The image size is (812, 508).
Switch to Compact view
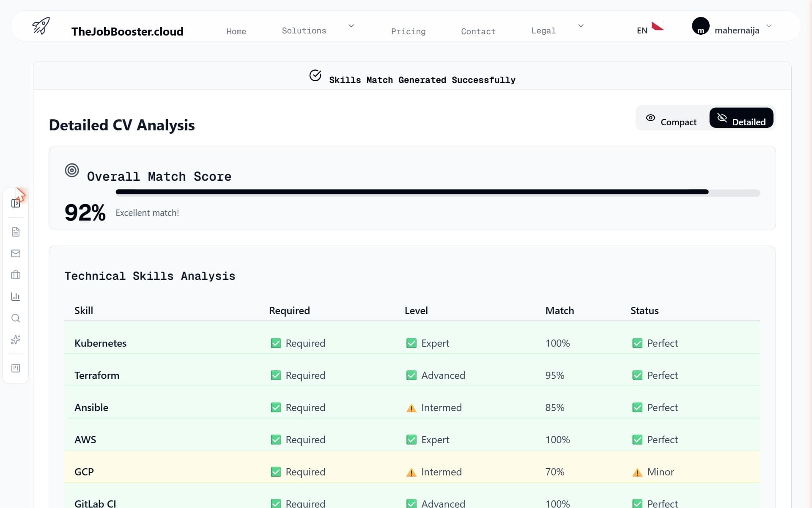pos(672,118)
